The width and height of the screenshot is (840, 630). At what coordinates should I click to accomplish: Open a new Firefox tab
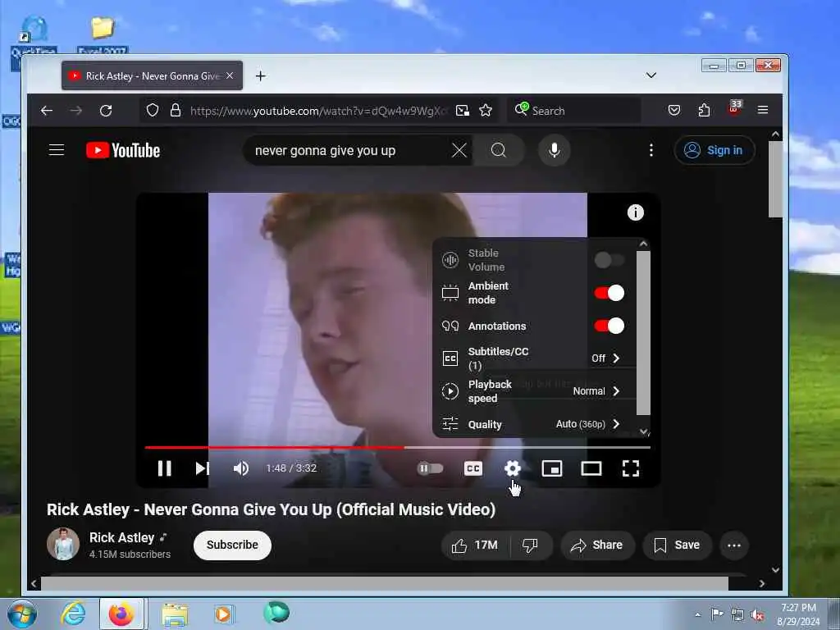260,76
